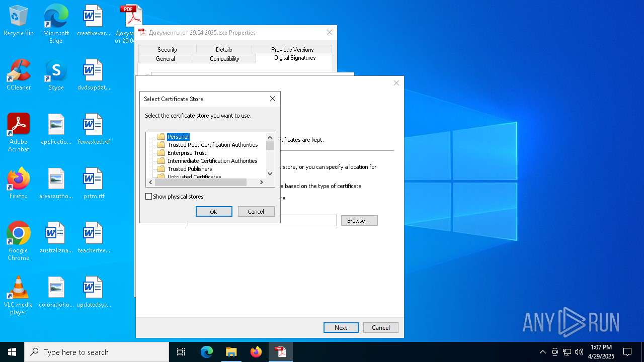Open File Explorer from the taskbar

pyautogui.click(x=231, y=352)
